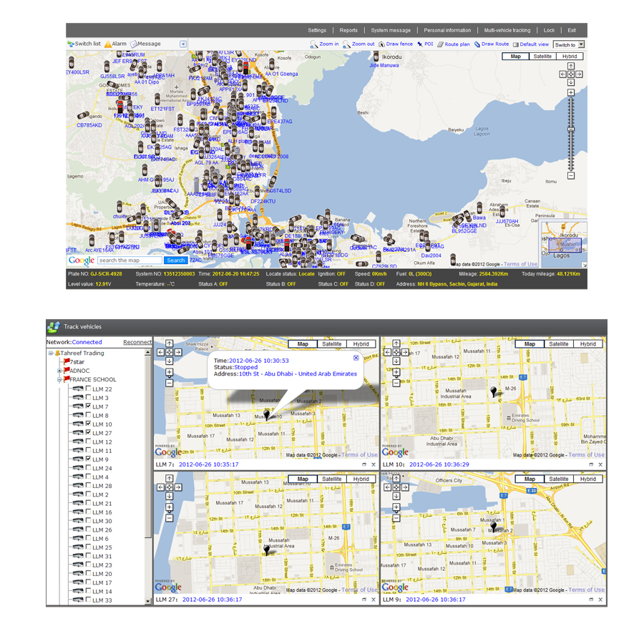This screenshot has height=644, width=644.
Task: Click the black pin marker on LLM 9 map
Action: coord(494,527)
